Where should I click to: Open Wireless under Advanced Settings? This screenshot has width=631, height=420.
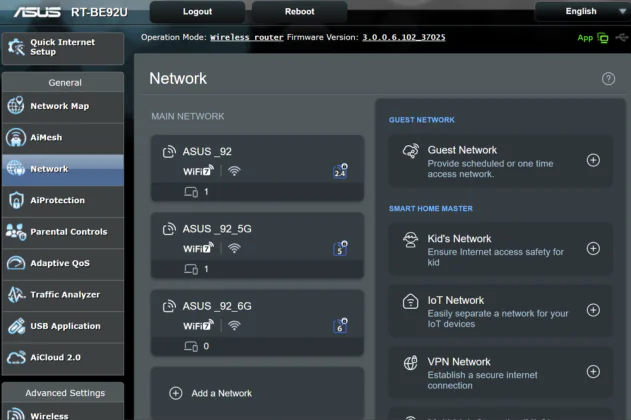click(63, 412)
